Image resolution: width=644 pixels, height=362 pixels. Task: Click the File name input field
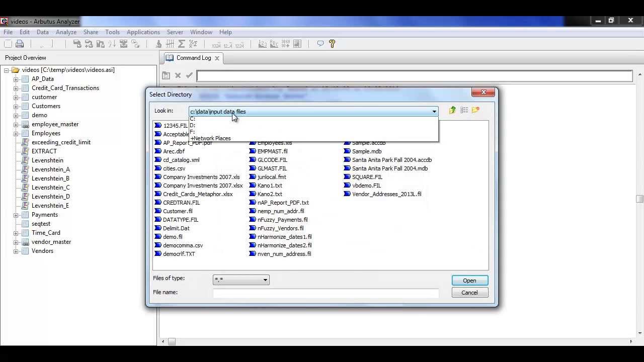coord(326,293)
